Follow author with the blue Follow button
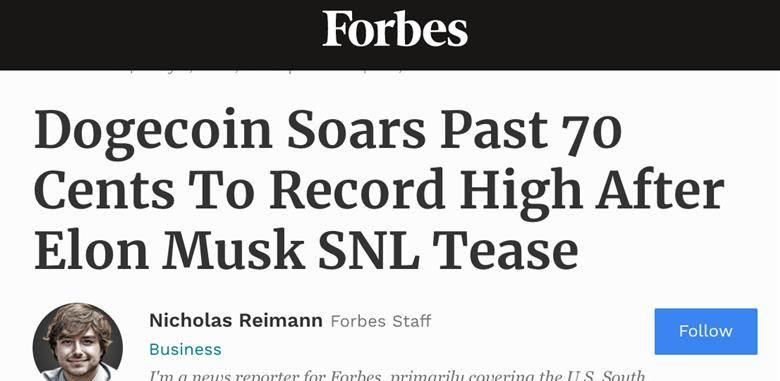780x381 pixels. point(706,331)
